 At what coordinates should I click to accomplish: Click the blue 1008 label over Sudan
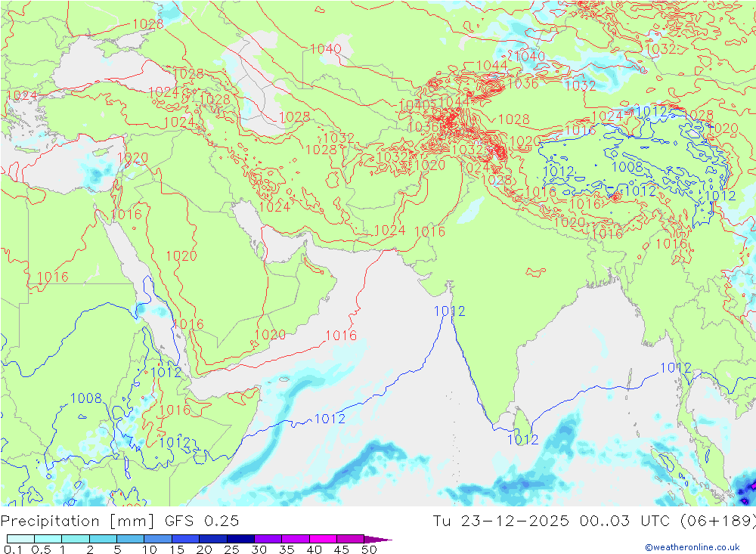point(86,398)
